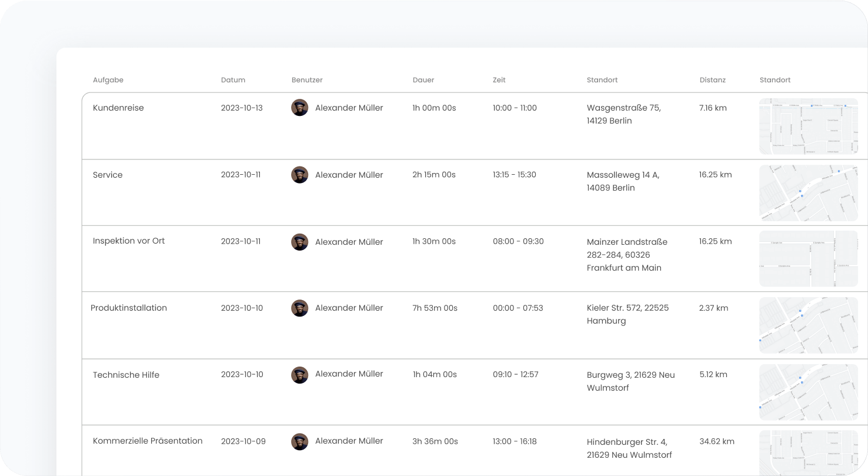The image size is (868, 476).
Task: Open the map thumbnail for Mainzer Landstraße
Action: (x=808, y=259)
